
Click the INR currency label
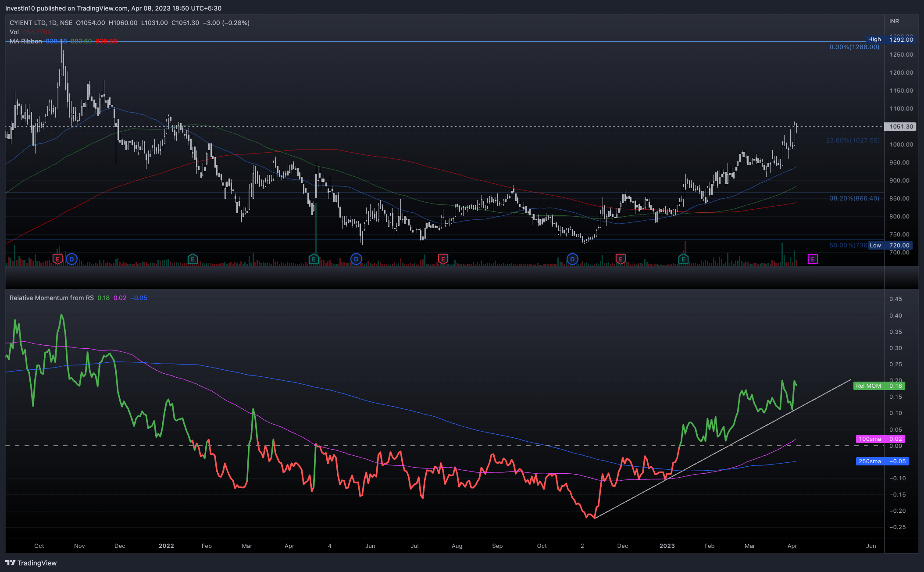pyautogui.click(x=894, y=21)
